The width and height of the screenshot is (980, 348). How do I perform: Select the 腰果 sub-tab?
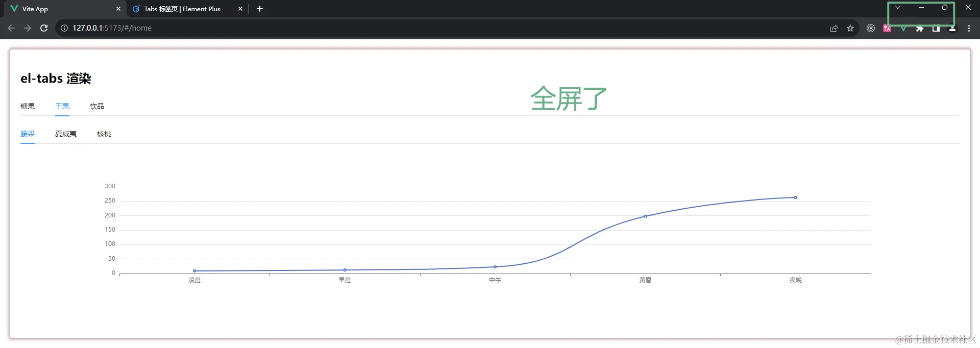[28, 134]
